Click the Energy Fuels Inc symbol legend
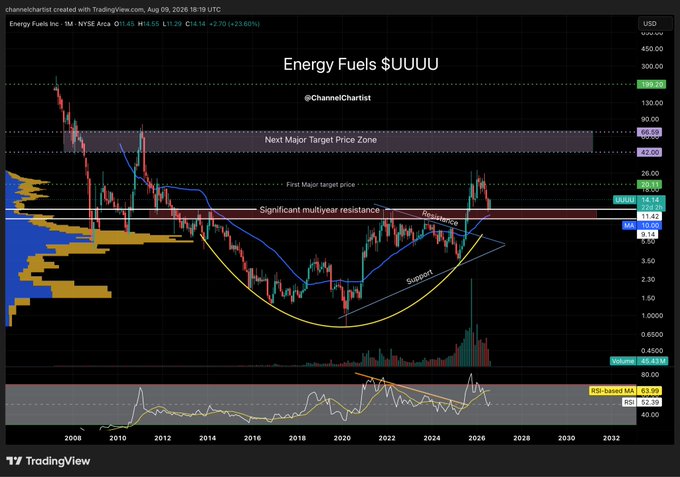The image size is (680, 477). click(x=60, y=24)
